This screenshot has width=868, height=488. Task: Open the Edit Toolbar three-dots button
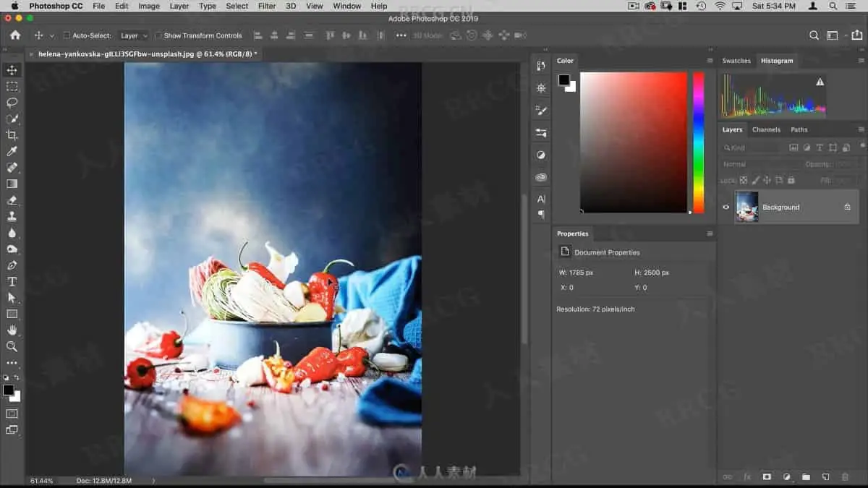click(x=12, y=363)
